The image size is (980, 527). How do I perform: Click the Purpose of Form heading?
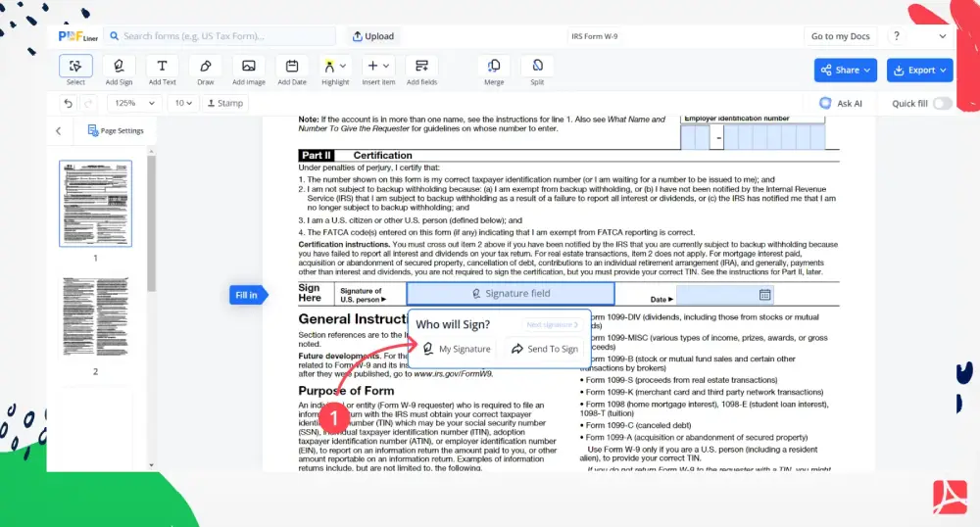pyautogui.click(x=346, y=391)
